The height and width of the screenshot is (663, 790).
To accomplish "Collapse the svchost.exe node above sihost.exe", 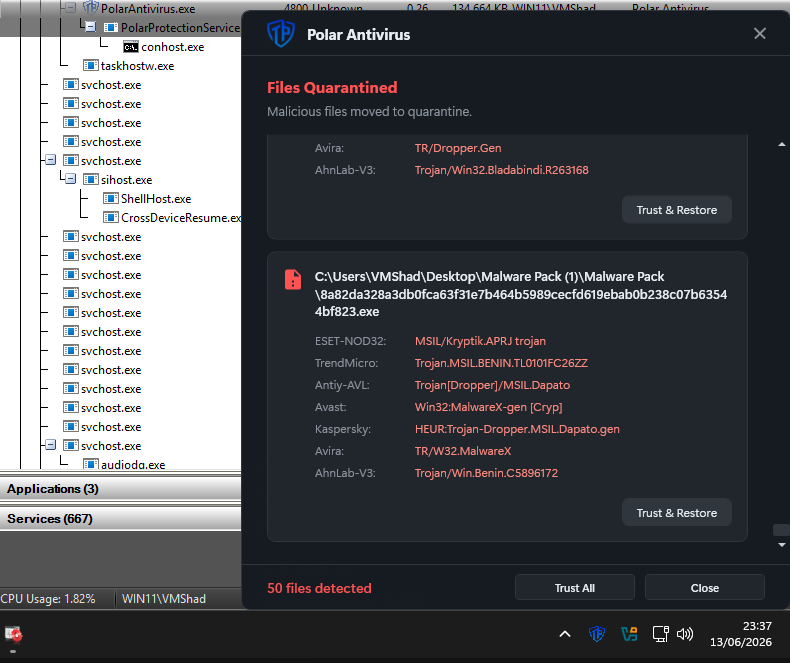I will [50, 160].
